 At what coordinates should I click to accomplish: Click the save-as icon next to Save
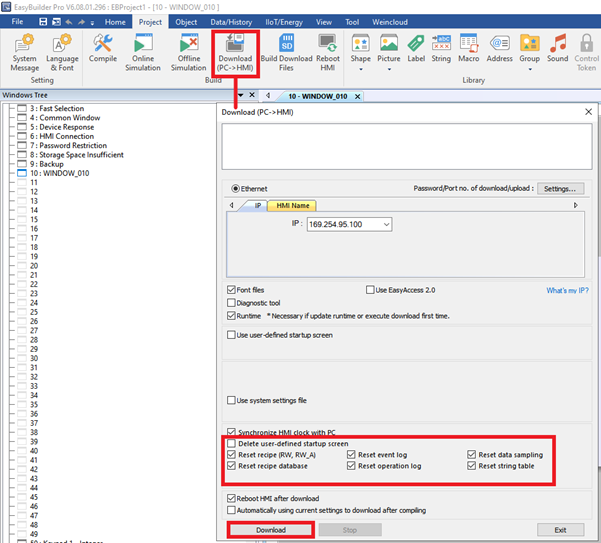tap(56, 22)
